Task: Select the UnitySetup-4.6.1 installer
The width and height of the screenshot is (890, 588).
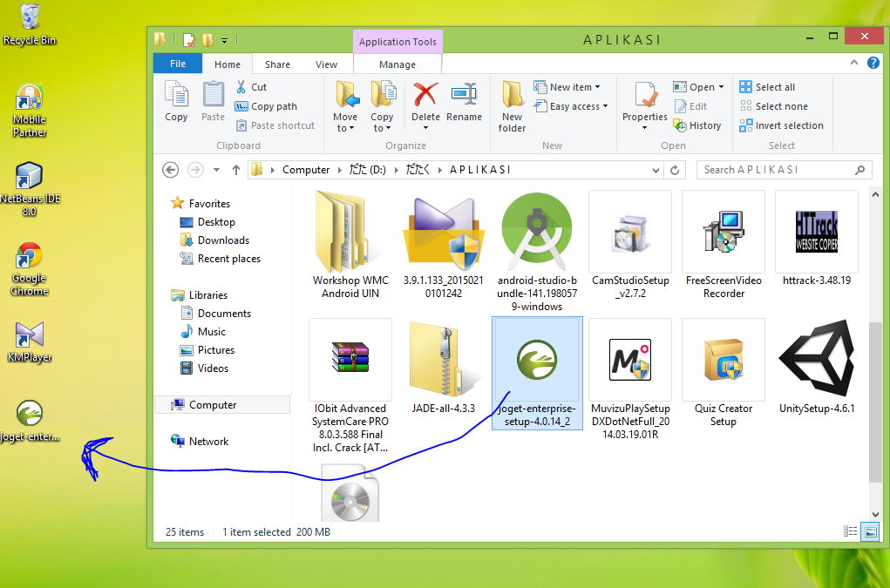Action: (816, 366)
